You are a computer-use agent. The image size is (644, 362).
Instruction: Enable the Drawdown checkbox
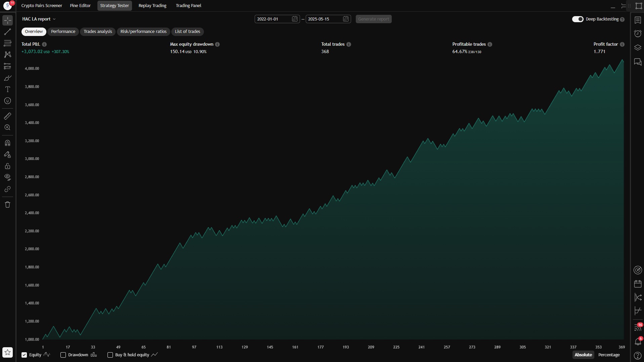point(63,355)
